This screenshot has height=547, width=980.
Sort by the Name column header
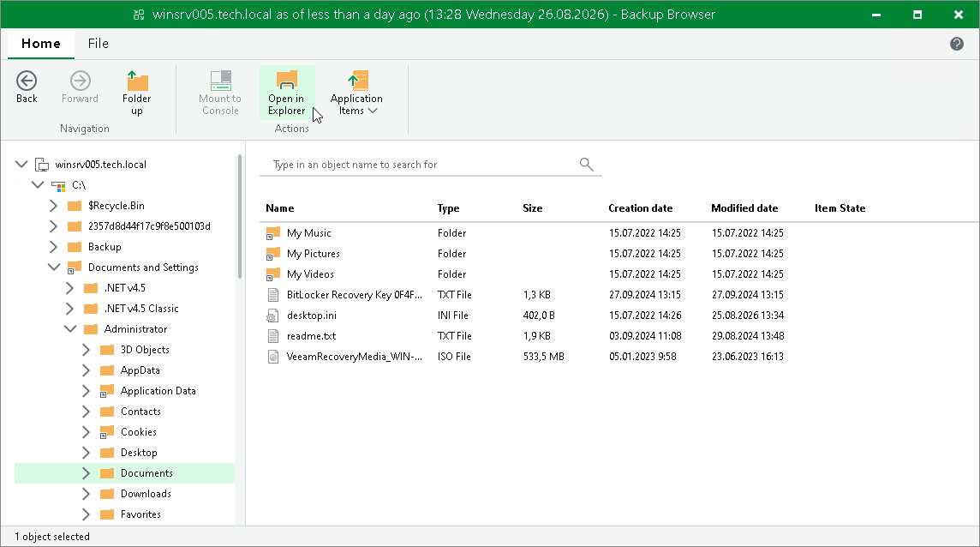tap(279, 208)
